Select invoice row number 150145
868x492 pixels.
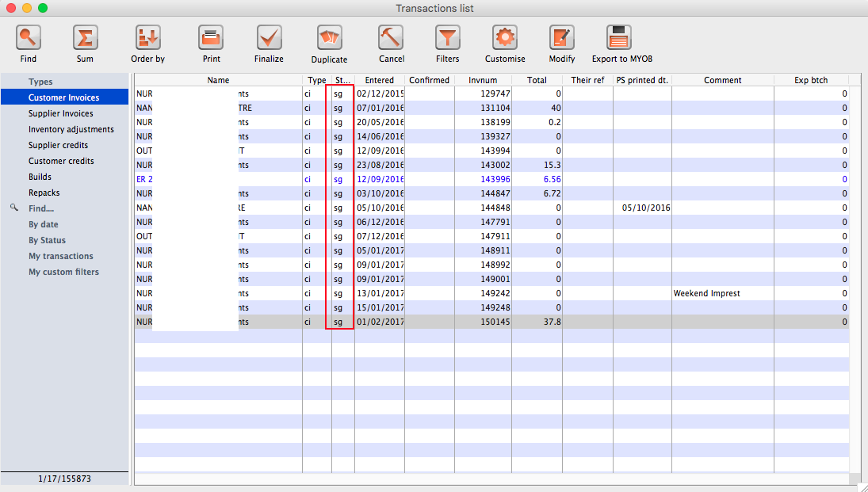pyautogui.click(x=491, y=322)
